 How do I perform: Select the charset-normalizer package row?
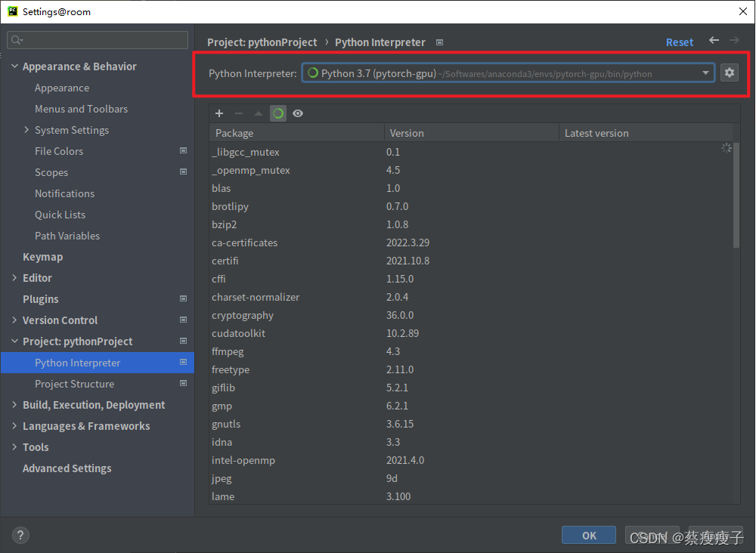pos(470,297)
